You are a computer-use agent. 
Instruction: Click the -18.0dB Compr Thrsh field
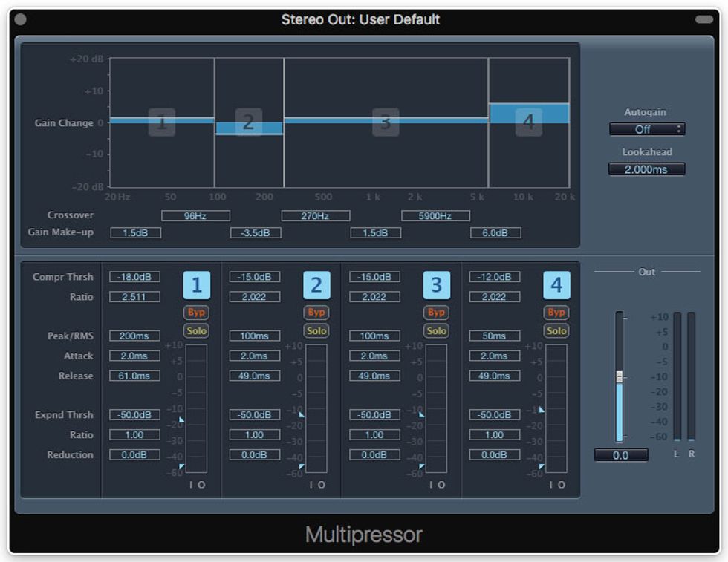click(x=134, y=277)
